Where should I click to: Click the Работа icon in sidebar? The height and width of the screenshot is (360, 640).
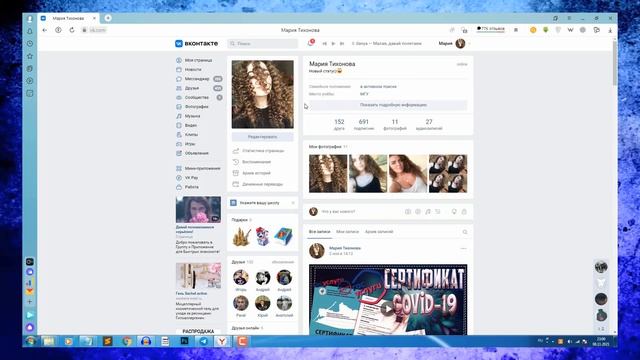click(179, 187)
